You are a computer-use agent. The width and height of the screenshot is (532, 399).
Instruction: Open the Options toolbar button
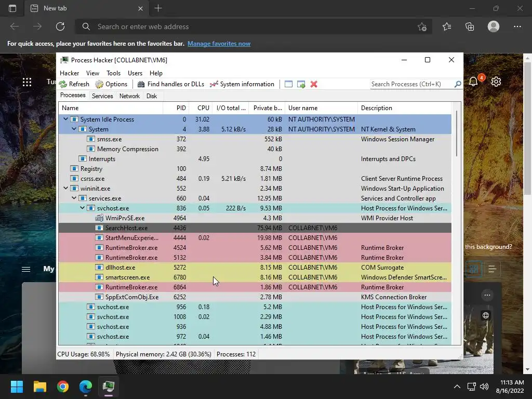click(x=111, y=84)
